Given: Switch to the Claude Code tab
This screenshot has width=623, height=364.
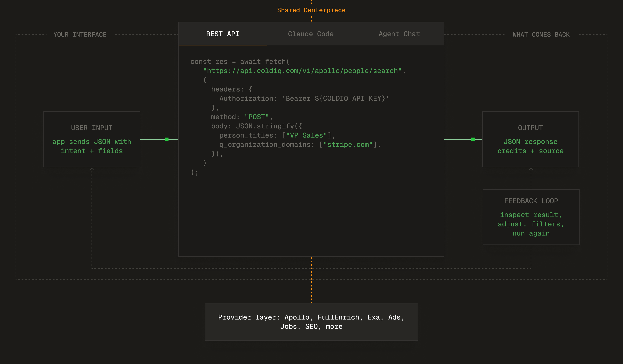Looking at the screenshot, I should 311,34.
